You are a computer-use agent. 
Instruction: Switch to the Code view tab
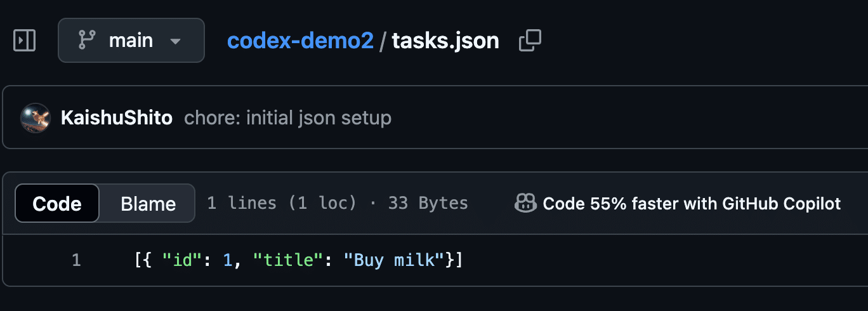point(57,204)
